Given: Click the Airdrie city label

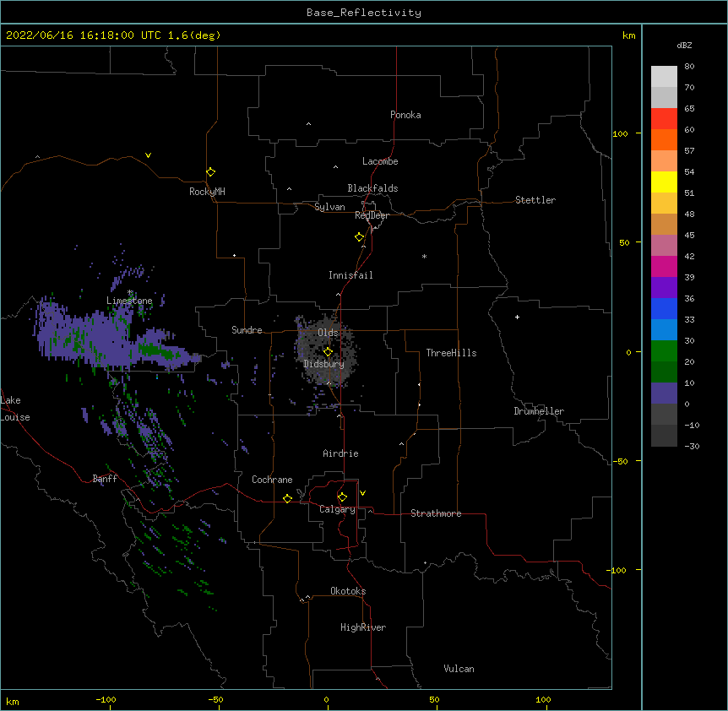Looking at the screenshot, I should [x=340, y=453].
